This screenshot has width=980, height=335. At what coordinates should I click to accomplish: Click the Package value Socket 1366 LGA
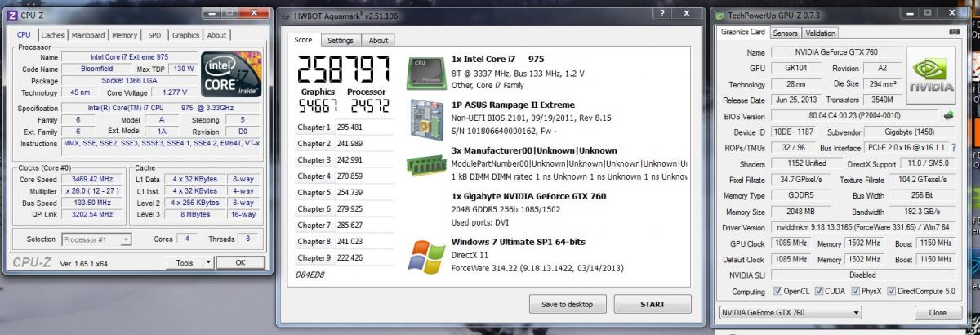(x=129, y=81)
